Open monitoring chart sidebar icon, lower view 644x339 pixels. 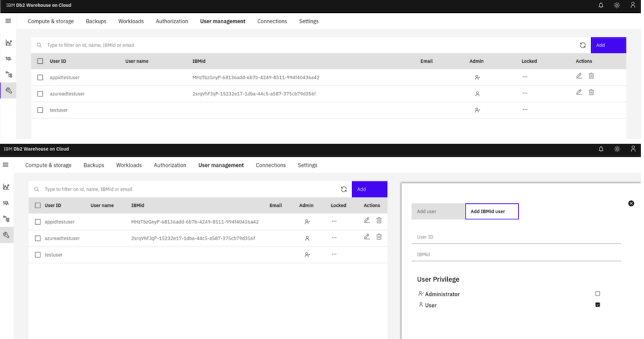tap(6, 187)
